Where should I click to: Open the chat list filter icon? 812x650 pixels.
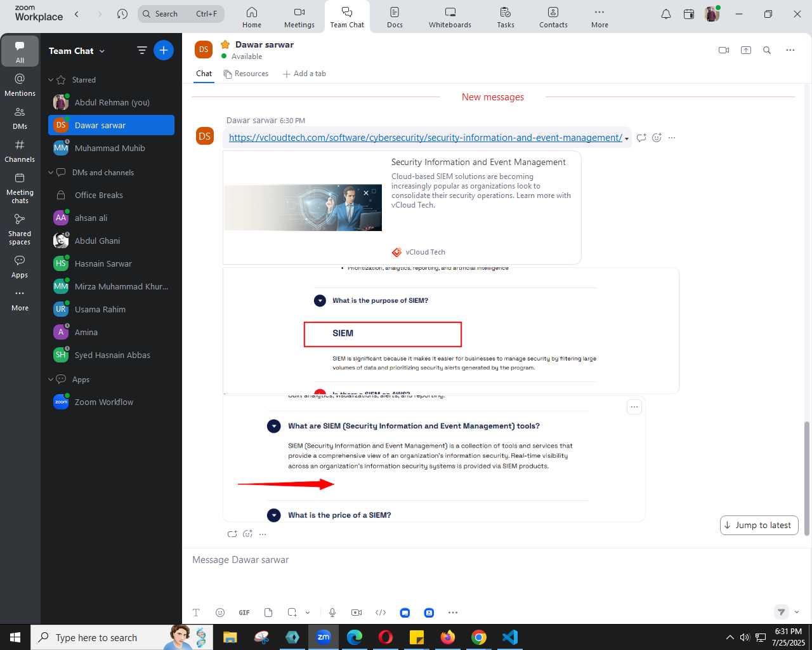(x=142, y=50)
